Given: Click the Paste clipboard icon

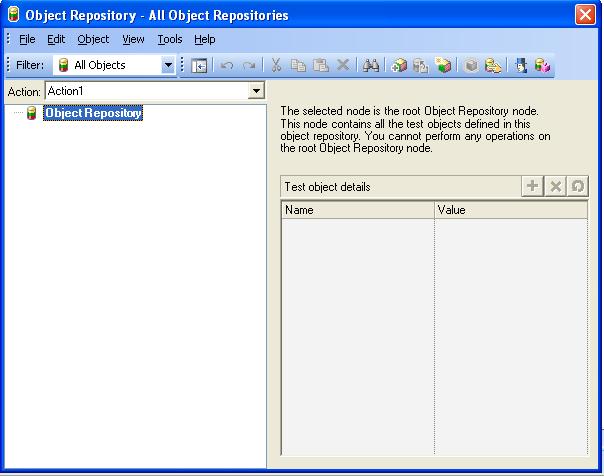Looking at the screenshot, I should 320,65.
